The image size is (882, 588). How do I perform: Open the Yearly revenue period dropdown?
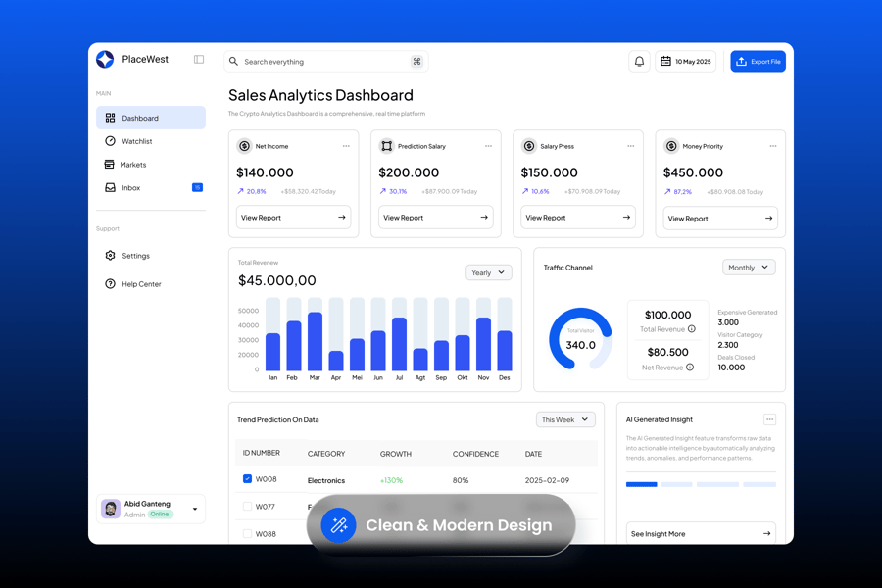click(488, 272)
